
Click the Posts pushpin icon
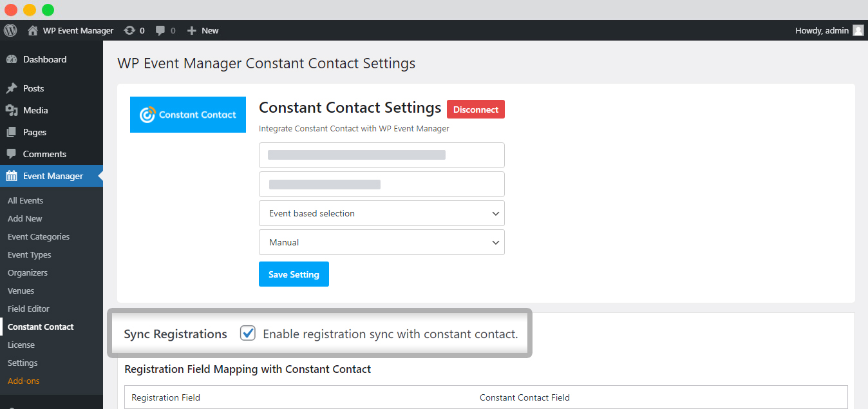[x=12, y=88]
